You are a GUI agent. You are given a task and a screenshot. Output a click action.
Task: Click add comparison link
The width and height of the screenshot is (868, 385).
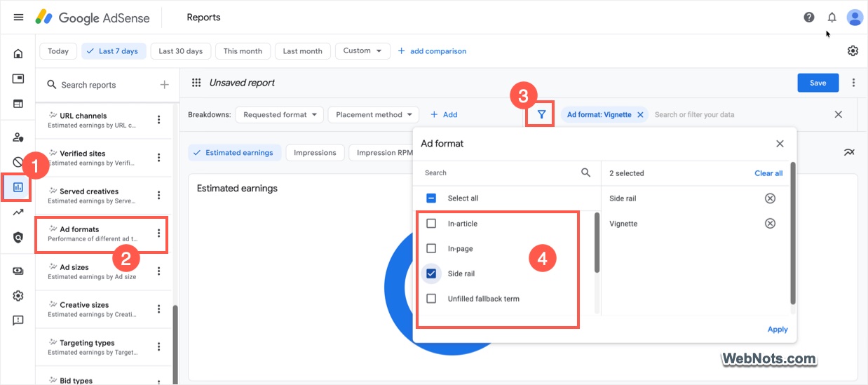[432, 51]
